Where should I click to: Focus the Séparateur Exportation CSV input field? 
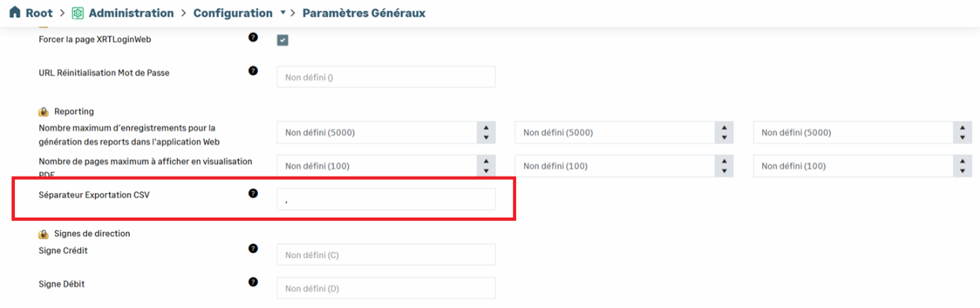pyautogui.click(x=386, y=200)
